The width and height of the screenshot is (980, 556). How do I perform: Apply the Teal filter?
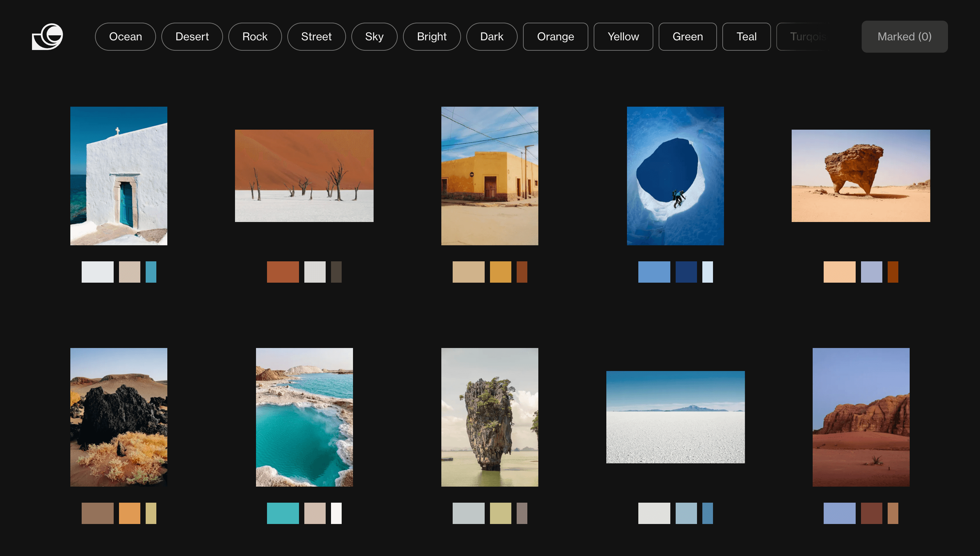(746, 36)
